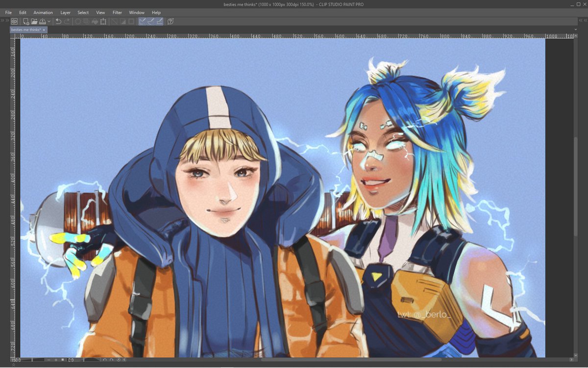The width and height of the screenshot is (588, 368).
Task: Open the Help menu
Action: pos(156,12)
